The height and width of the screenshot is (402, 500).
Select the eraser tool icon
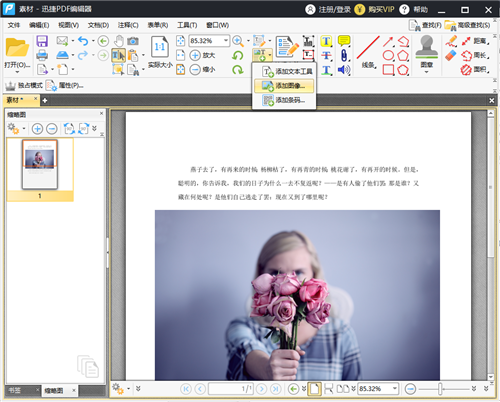click(451, 55)
